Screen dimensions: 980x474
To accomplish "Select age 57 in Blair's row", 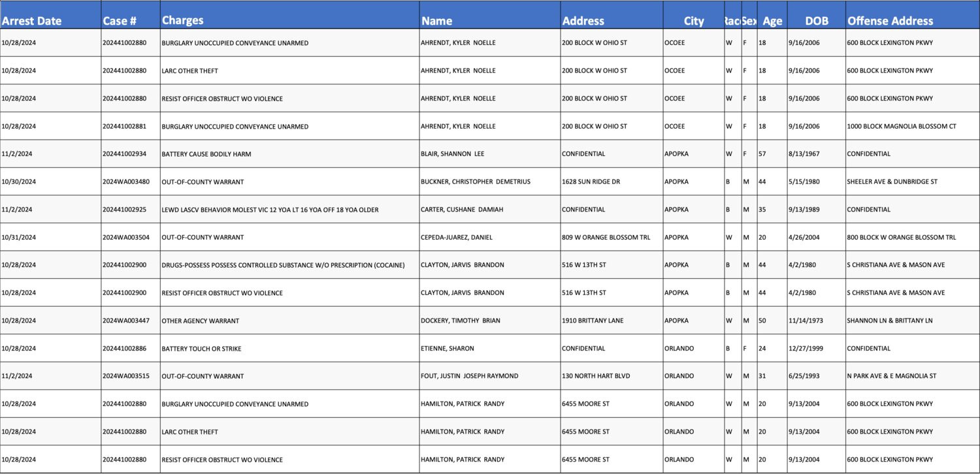I will point(772,154).
